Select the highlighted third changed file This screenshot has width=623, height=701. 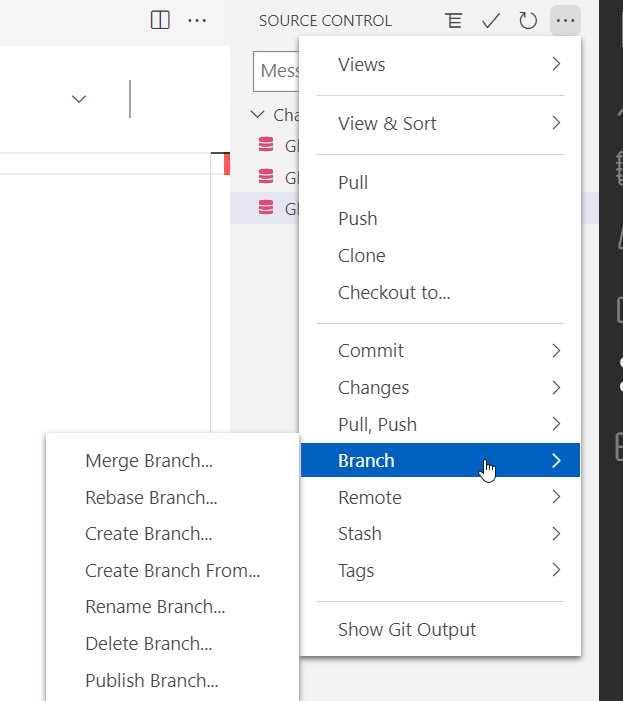(276, 208)
